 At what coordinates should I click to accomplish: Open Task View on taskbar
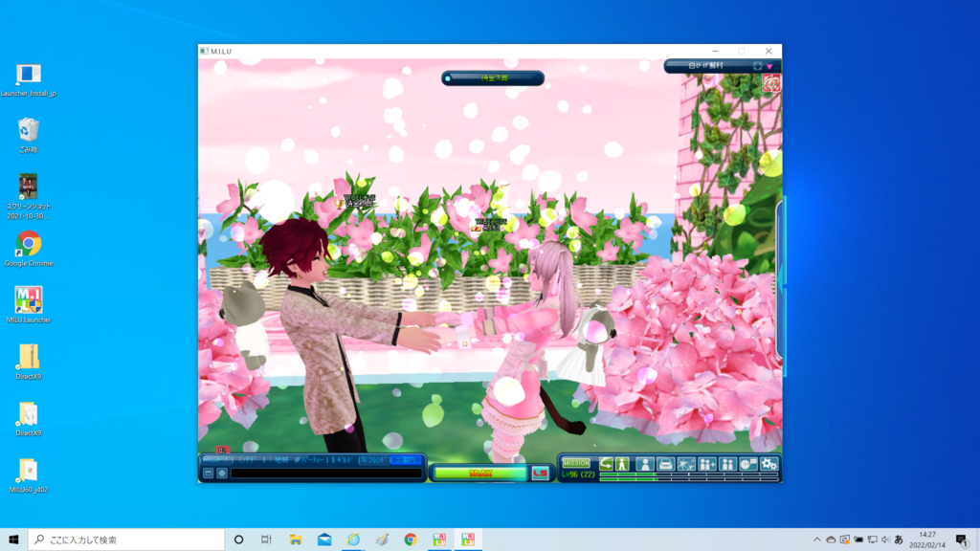coord(266,540)
